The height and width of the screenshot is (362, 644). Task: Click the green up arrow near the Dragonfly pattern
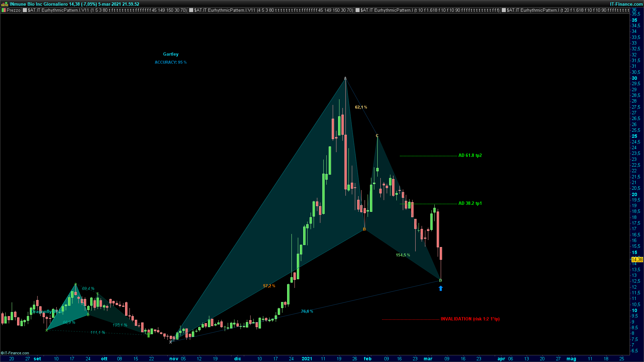(149, 334)
